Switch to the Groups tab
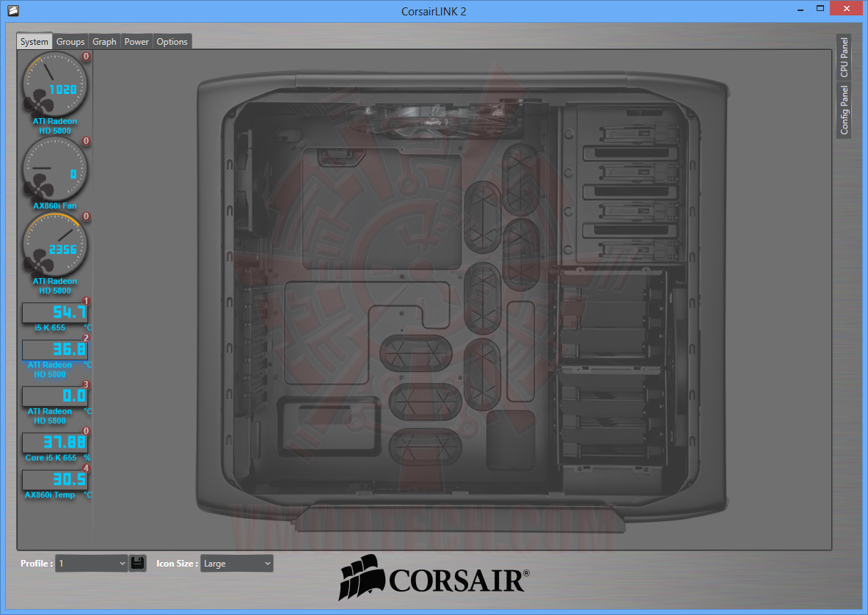The height and width of the screenshot is (615, 868). pyautogui.click(x=70, y=42)
